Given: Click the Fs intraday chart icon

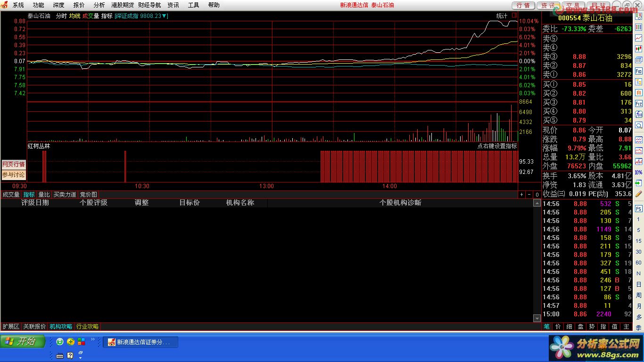Looking at the screenshot, I should tap(639, 208).
